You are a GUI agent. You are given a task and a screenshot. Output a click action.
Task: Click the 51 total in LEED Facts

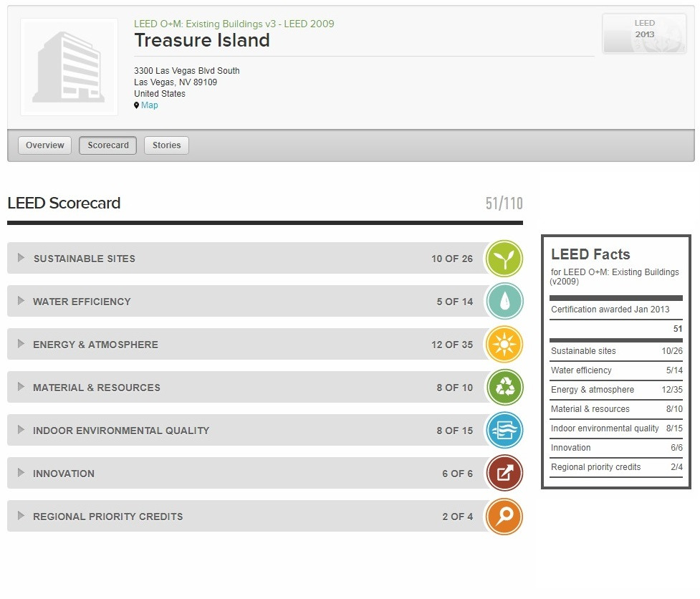(678, 329)
